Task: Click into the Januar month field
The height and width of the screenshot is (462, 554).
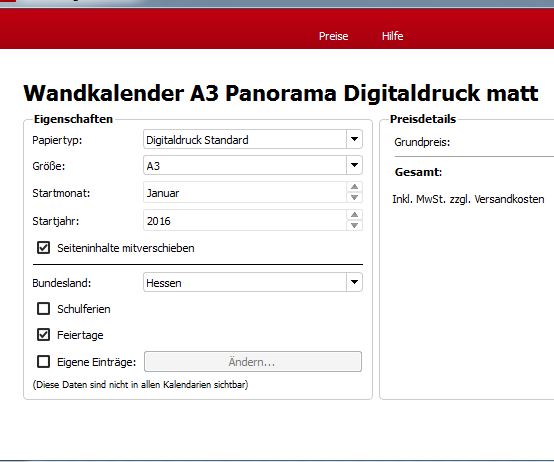Action: coord(245,192)
